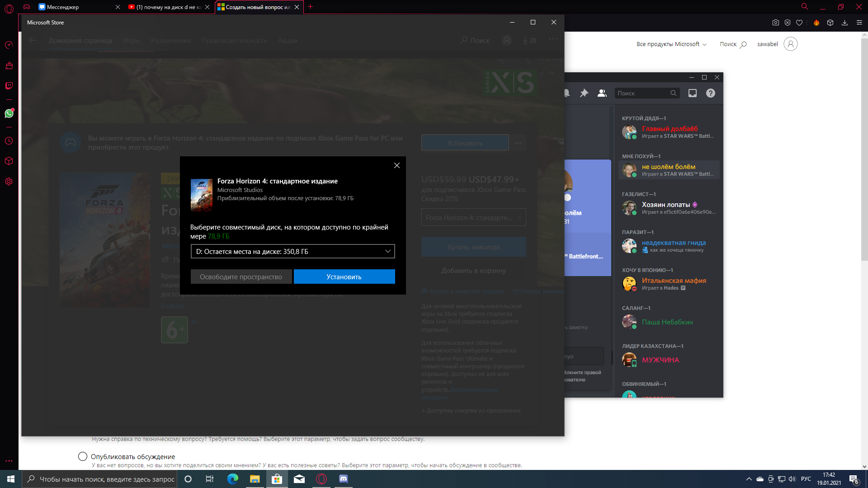Open the Windows Start menu
The image size is (868, 488).
(x=11, y=479)
